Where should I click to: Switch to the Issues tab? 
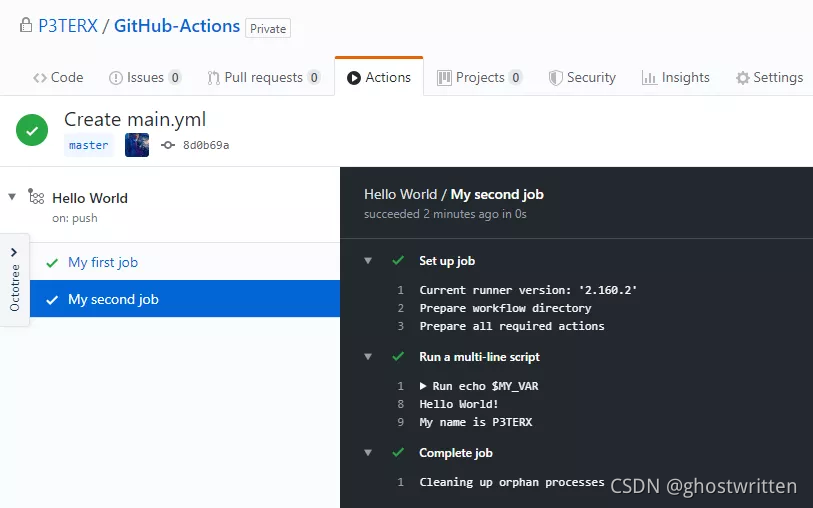pyautogui.click(x=145, y=77)
